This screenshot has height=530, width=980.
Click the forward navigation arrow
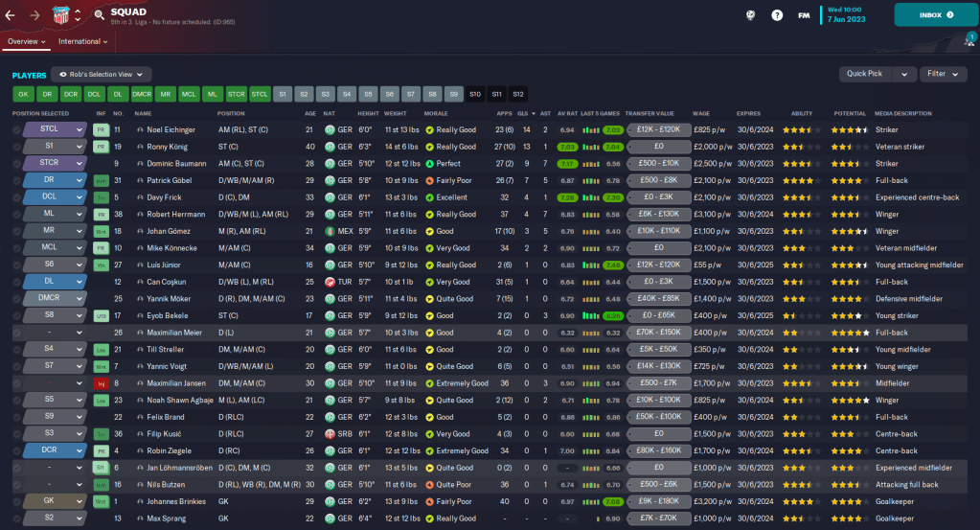click(x=36, y=15)
